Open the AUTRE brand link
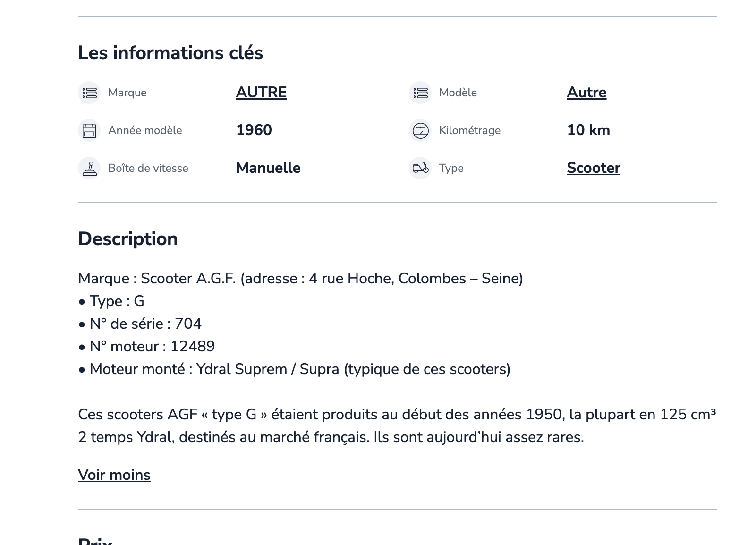 (261, 93)
